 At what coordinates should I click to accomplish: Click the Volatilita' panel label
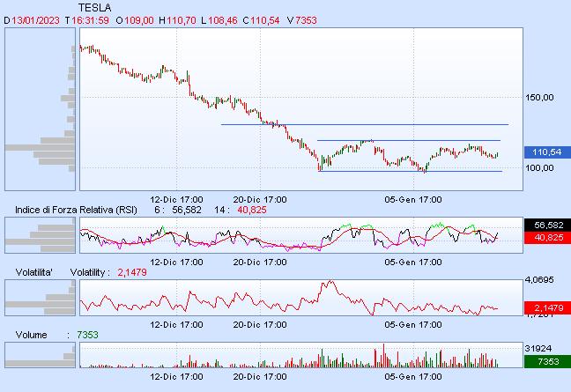click(x=33, y=272)
